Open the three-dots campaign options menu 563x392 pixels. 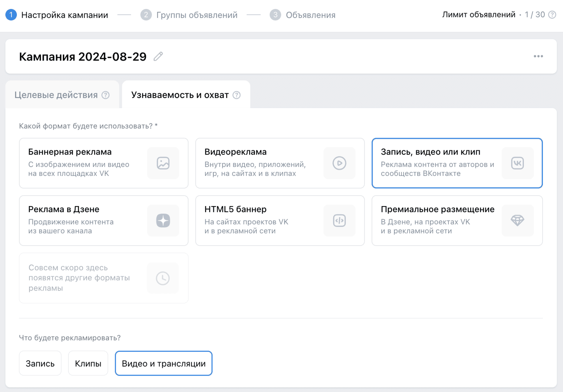pyautogui.click(x=538, y=56)
